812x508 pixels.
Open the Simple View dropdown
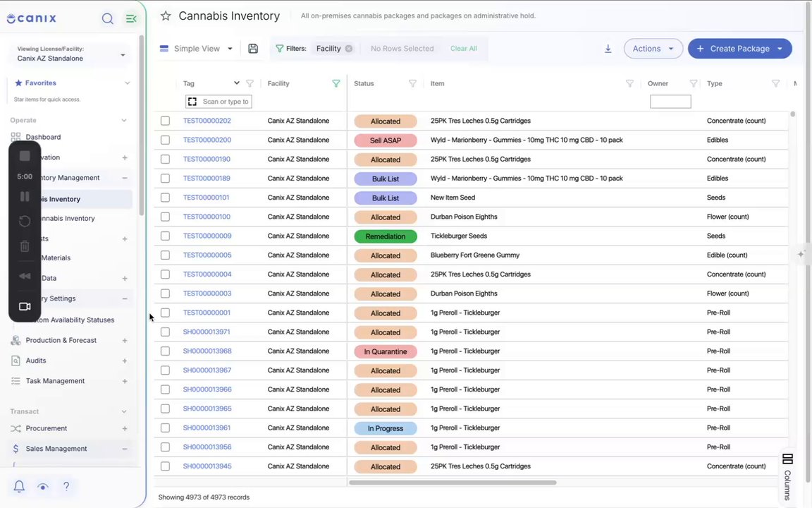196,48
